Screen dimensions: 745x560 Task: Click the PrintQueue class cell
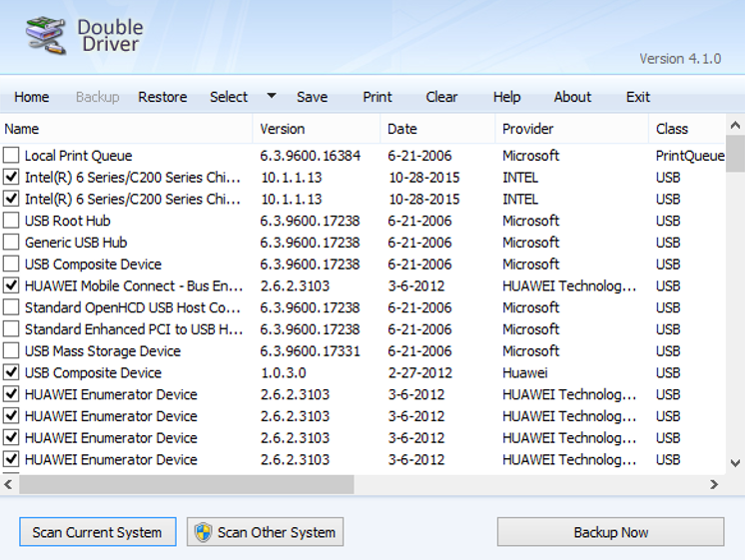(690, 156)
